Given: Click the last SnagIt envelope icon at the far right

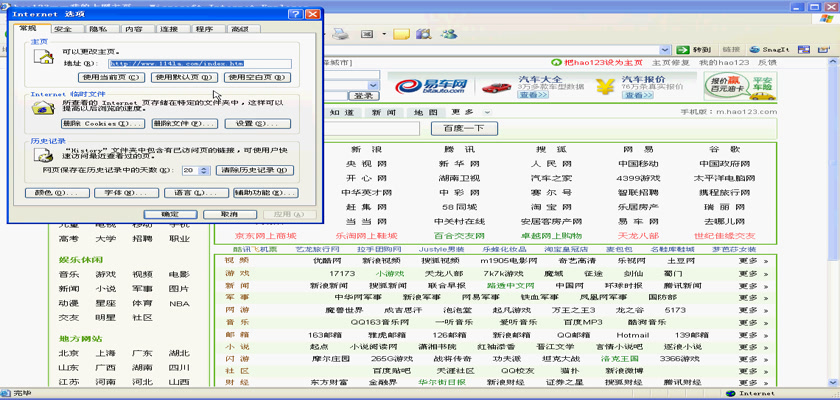Looking at the screenshot, I should tap(823, 50).
